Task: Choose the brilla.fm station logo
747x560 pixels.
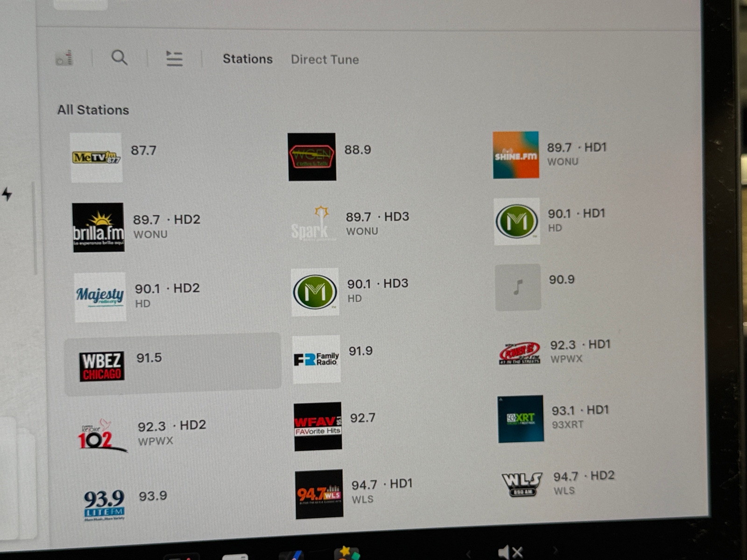Action: pos(98,227)
